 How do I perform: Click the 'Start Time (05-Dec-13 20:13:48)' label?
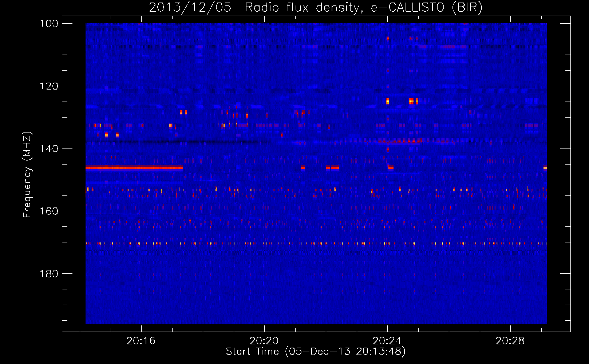316,352
